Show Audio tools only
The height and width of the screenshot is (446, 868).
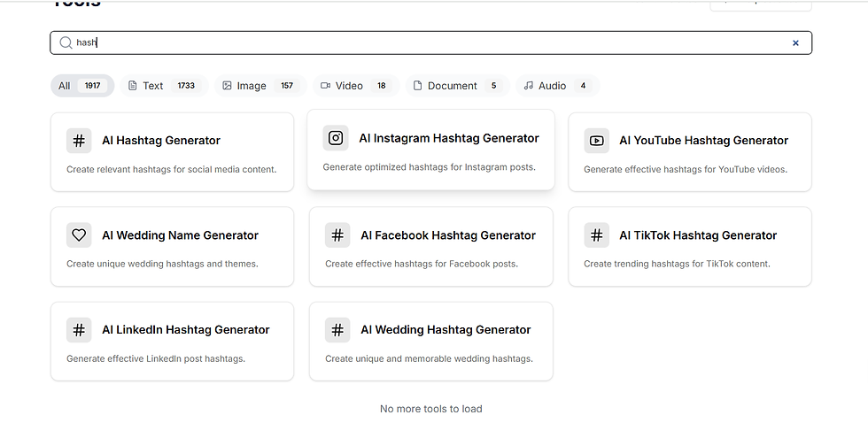point(557,86)
